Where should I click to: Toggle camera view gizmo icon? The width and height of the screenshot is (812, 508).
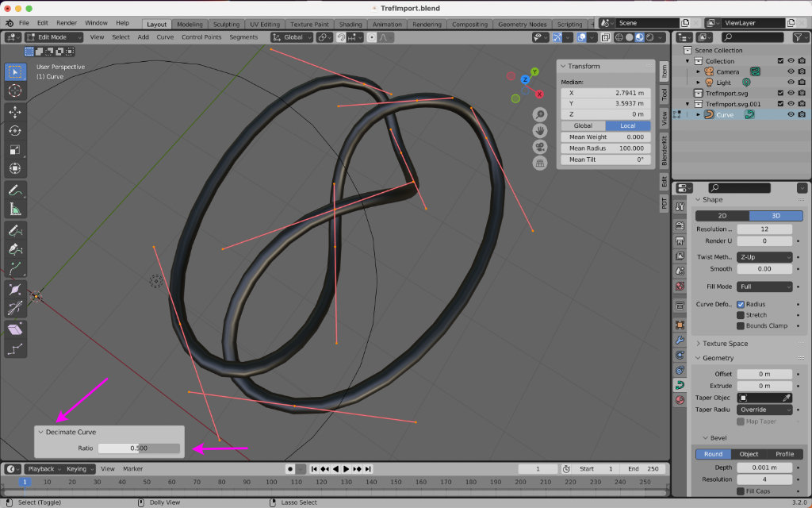pos(540,147)
